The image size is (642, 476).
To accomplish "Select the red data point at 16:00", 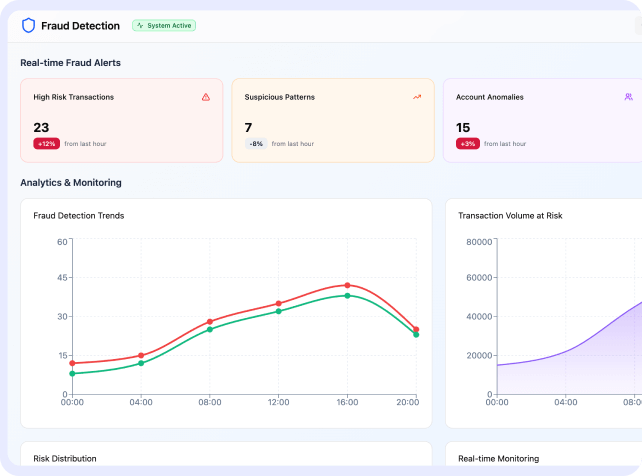I will point(347,285).
